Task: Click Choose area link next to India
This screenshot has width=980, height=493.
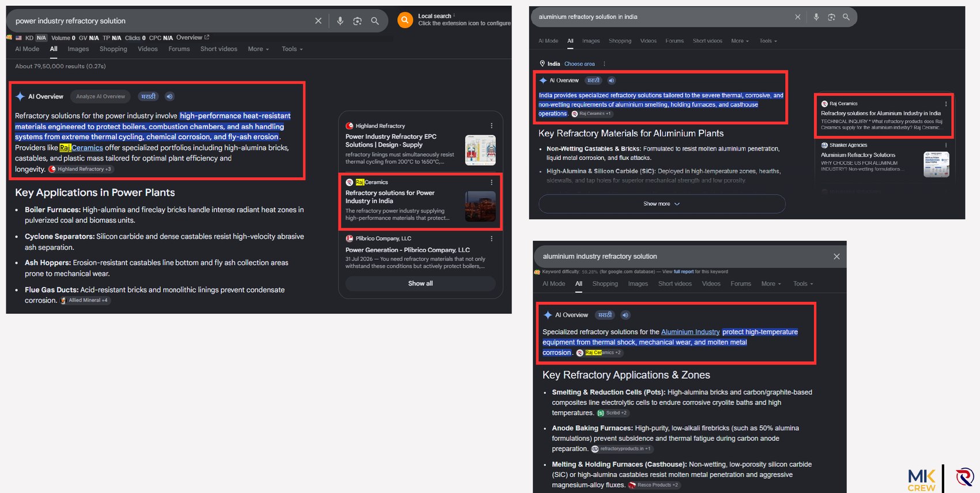Action: (579, 64)
